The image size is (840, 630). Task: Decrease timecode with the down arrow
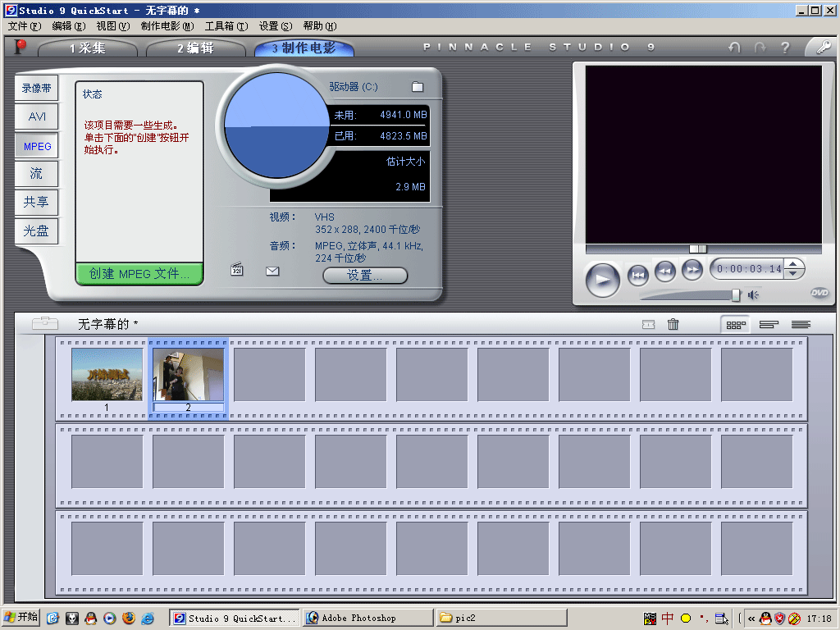coord(793,274)
